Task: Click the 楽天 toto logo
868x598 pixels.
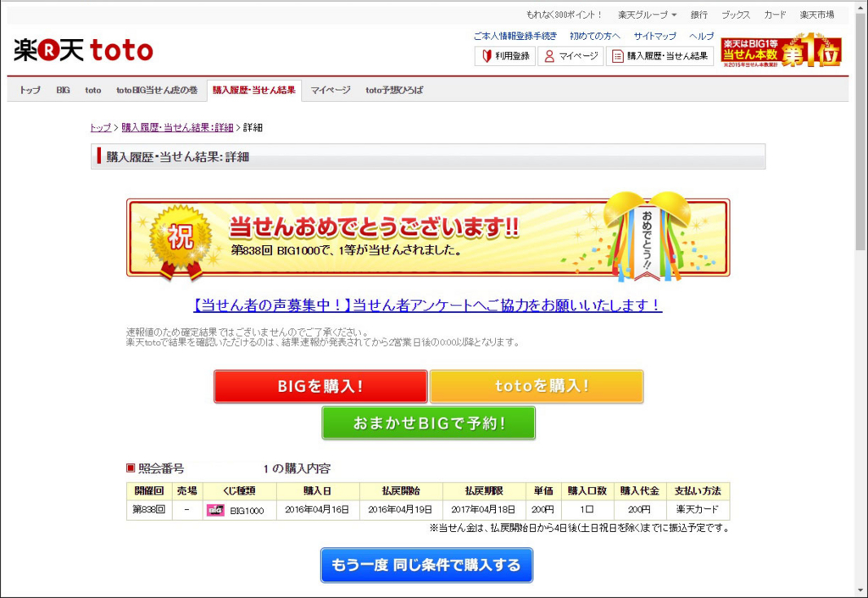Action: click(83, 50)
